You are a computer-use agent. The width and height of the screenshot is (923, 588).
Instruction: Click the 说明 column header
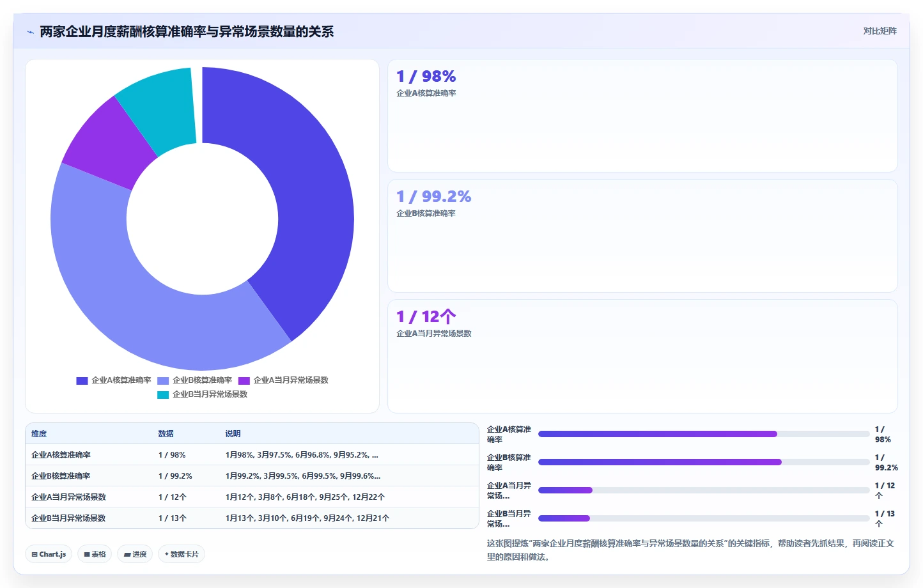point(233,434)
